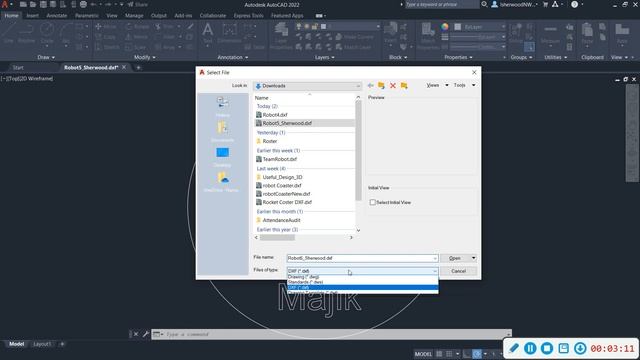Click the AutoCAD application menu logo
The image size is (640, 360).
(5, 4)
